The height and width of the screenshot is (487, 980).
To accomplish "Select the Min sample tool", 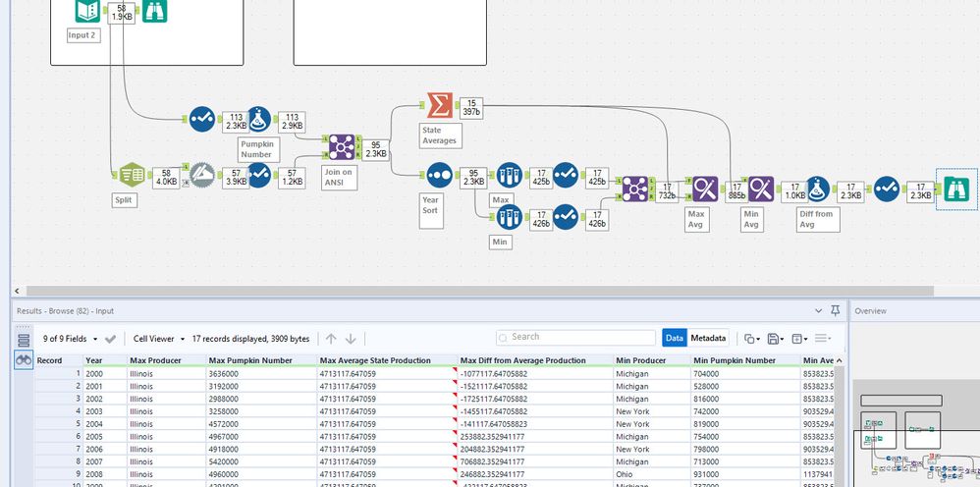I will click(x=509, y=217).
